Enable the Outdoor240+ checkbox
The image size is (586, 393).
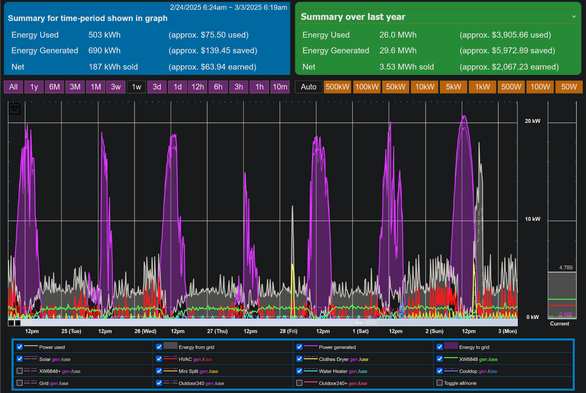point(299,383)
